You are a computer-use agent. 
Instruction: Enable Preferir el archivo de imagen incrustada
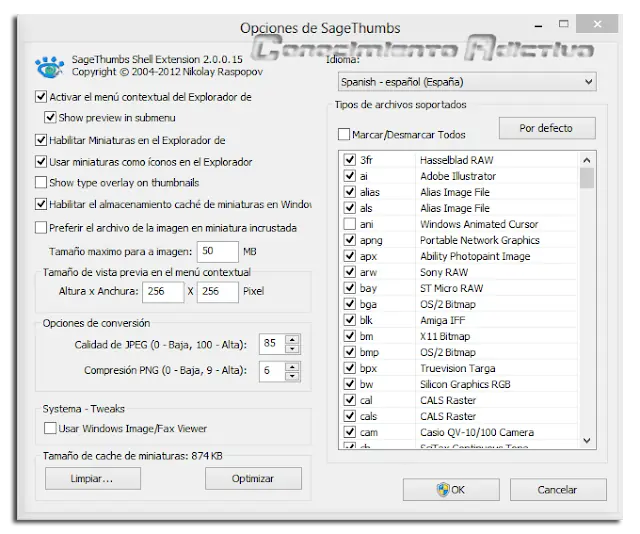coord(41,227)
